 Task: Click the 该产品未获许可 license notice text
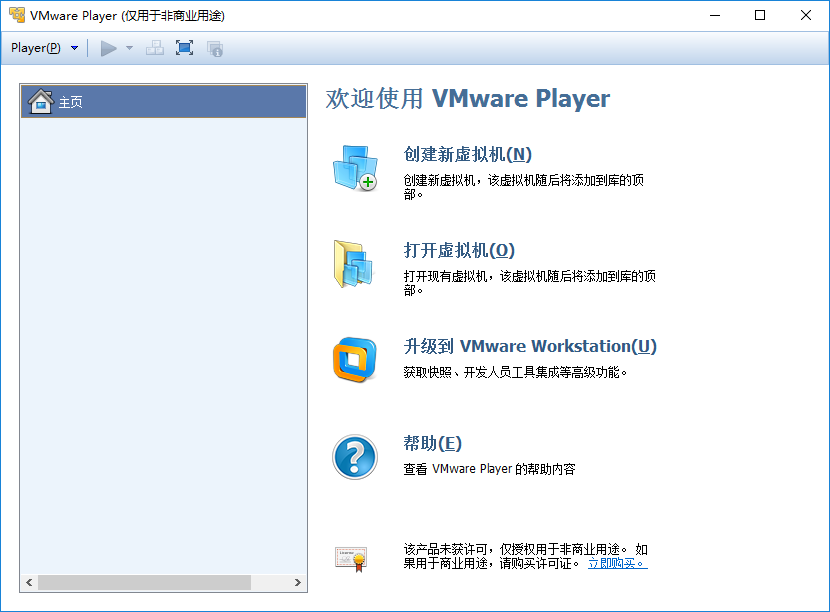coord(526,556)
